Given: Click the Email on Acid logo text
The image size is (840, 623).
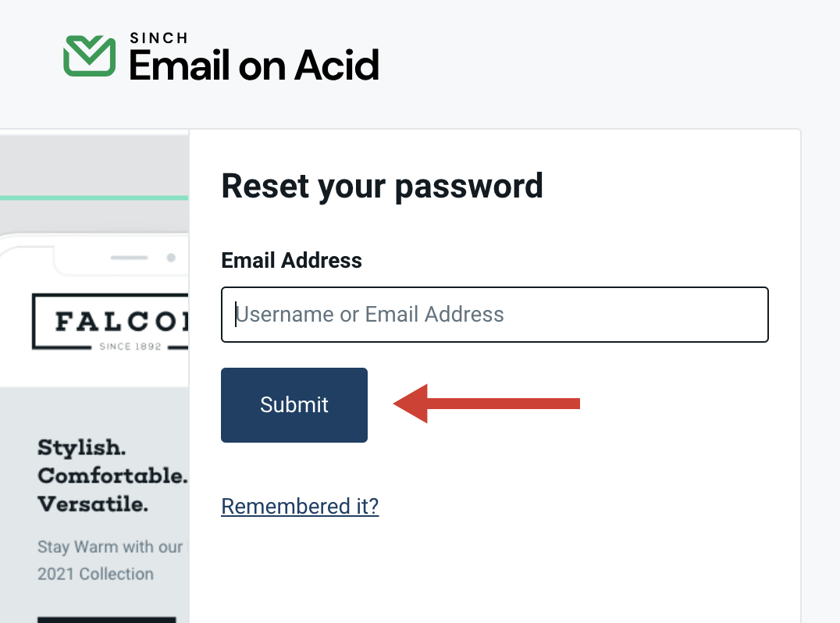Looking at the screenshot, I should 253,66.
